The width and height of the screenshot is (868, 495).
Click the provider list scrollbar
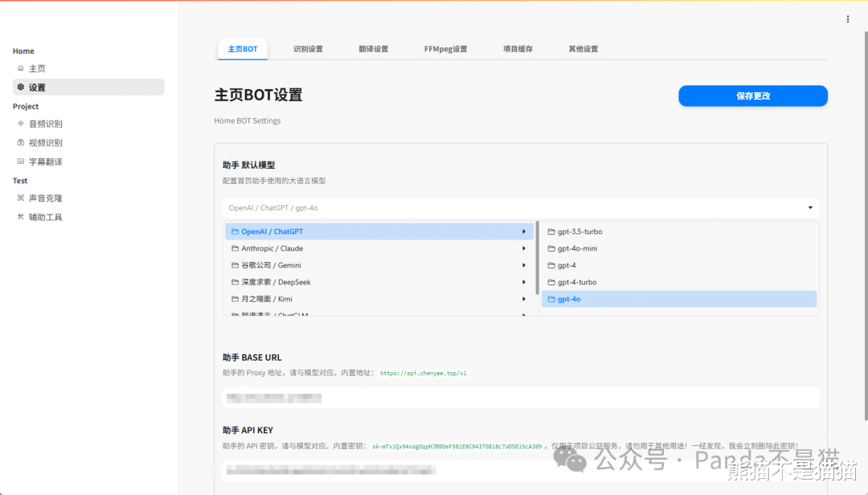pos(537,258)
